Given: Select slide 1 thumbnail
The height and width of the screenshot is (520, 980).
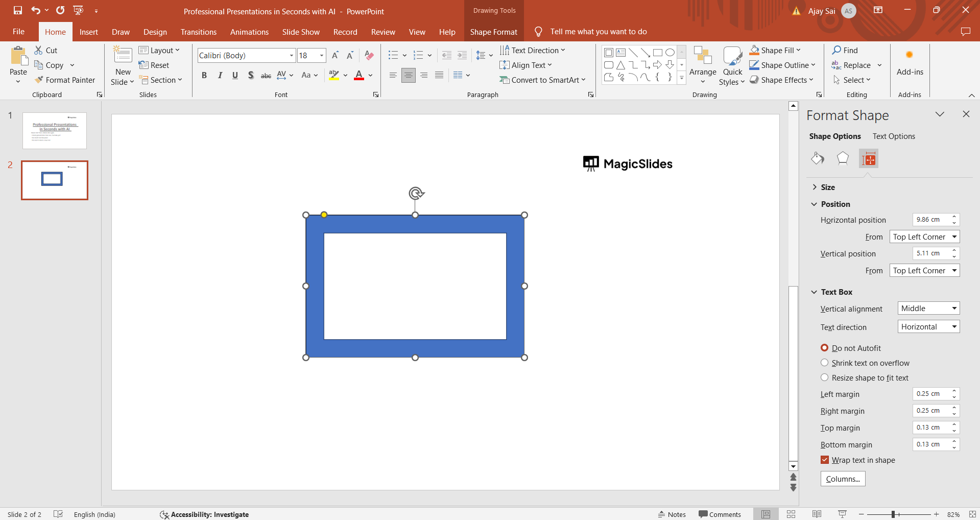Looking at the screenshot, I should [55, 131].
